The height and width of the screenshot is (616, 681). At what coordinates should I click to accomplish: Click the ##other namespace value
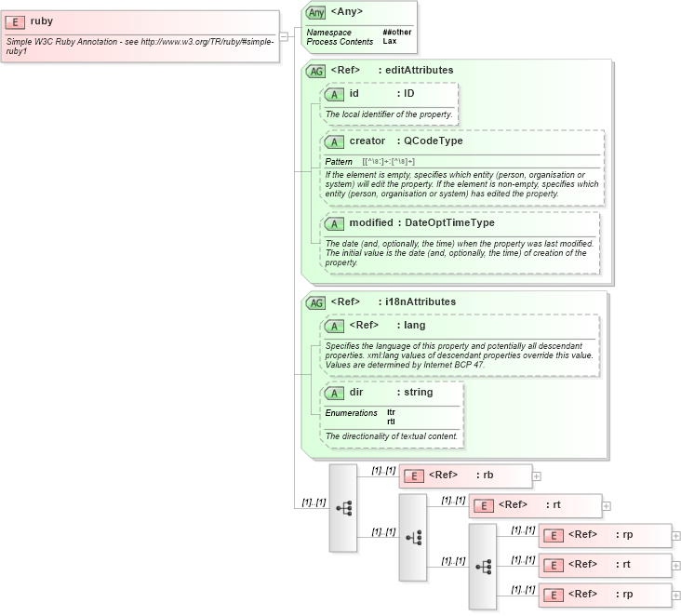397,33
